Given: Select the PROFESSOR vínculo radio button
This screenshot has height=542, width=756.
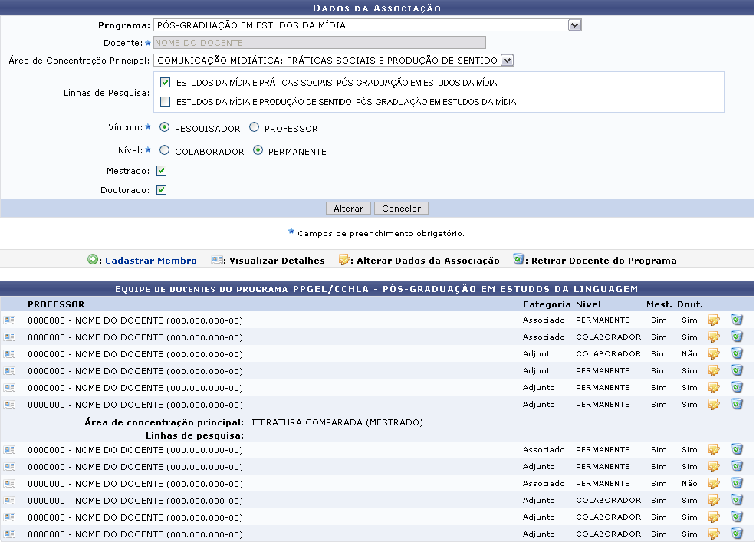Looking at the screenshot, I should (255, 128).
